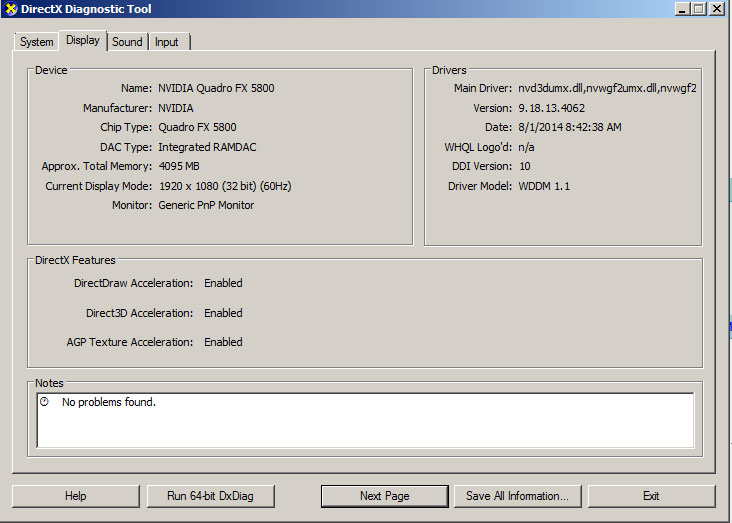Switch to the System tab
Image resolution: width=732 pixels, height=523 pixels.
click(x=36, y=42)
